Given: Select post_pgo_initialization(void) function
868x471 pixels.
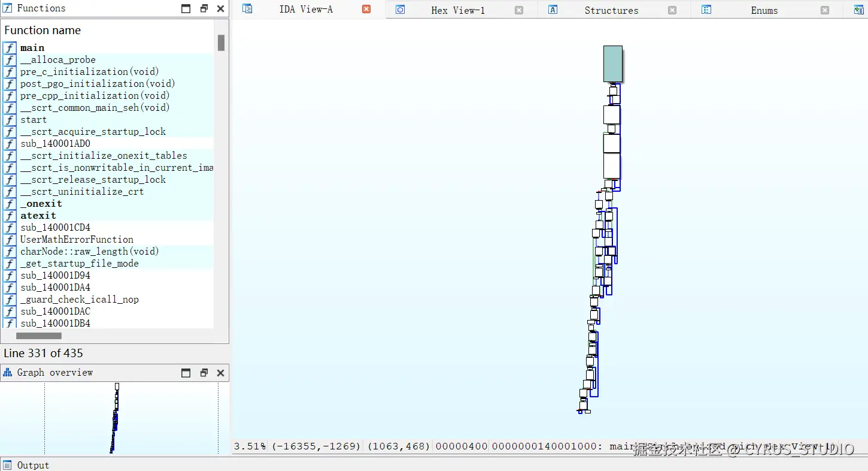Looking at the screenshot, I should 108,84.
